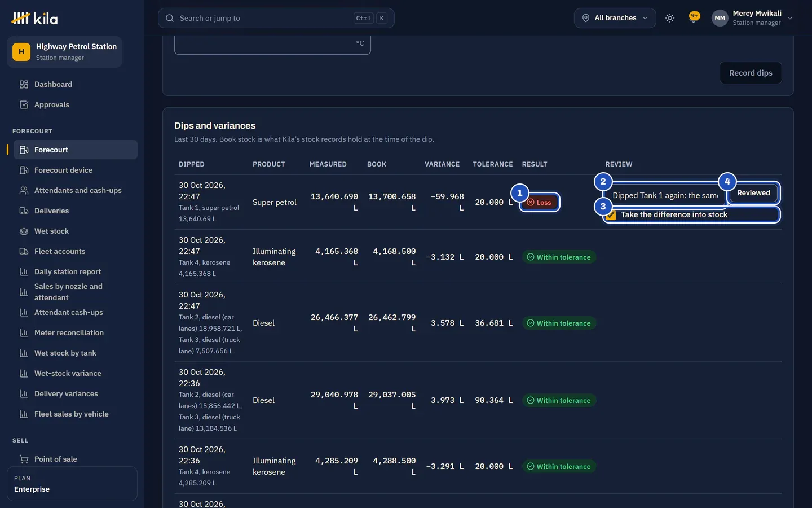Open the Highway Petrol Station switcher
Viewport: 812px width, 508px height.
click(x=64, y=52)
